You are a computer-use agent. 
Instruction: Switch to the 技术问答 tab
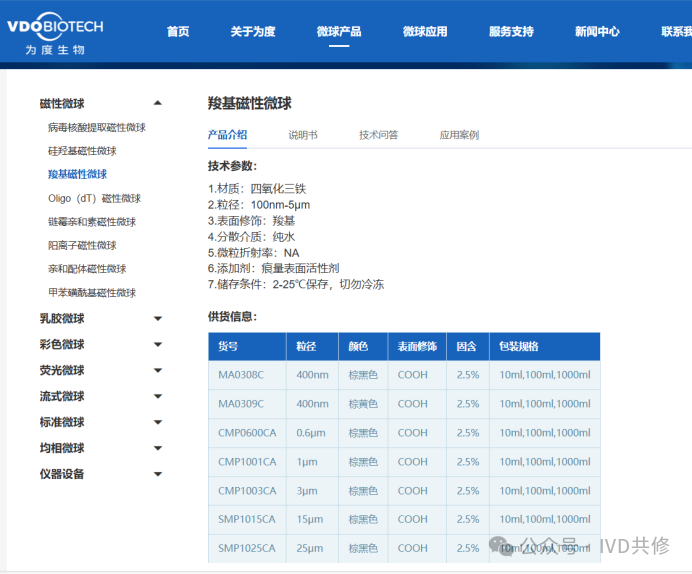(378, 135)
